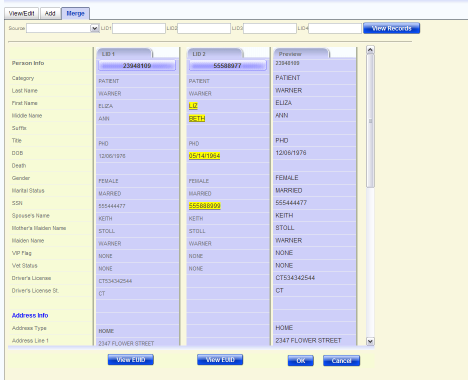Viewport: 468px width, 380px height.
Task: Click DOB 12/06/1976 in LID 1
Action: 112,156
